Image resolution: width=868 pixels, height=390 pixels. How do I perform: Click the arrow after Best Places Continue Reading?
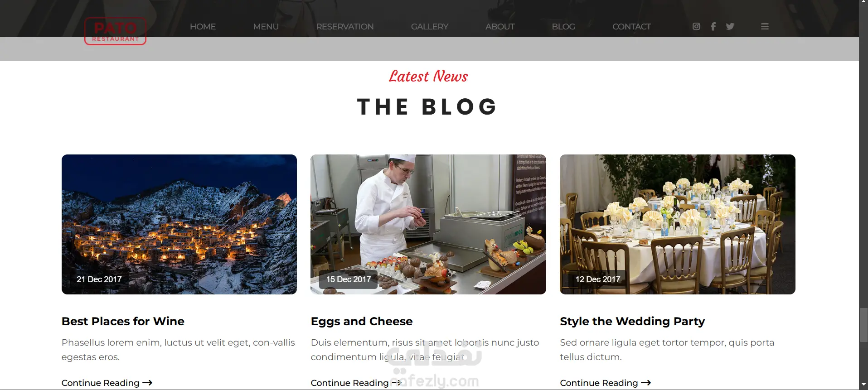click(147, 383)
